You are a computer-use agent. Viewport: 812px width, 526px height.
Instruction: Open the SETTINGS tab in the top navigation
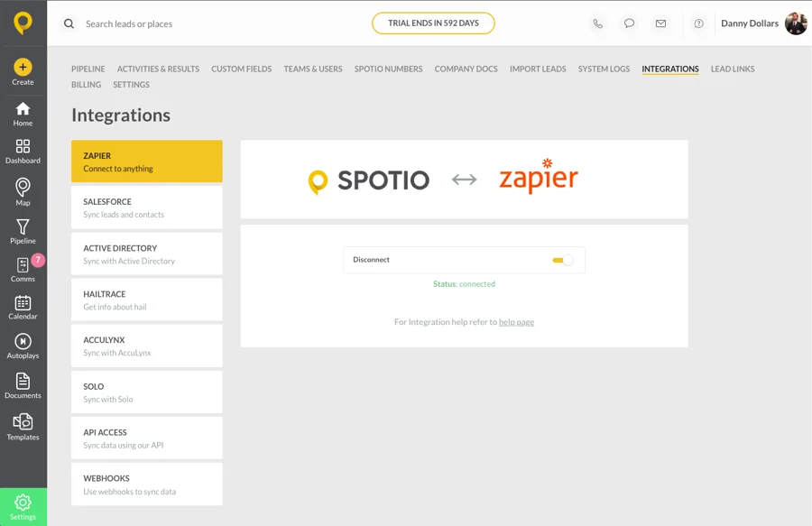[131, 85]
